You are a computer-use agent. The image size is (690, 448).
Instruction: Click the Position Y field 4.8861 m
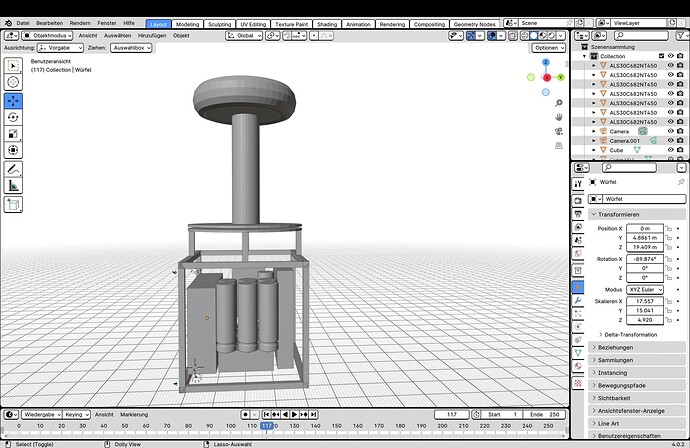point(645,238)
